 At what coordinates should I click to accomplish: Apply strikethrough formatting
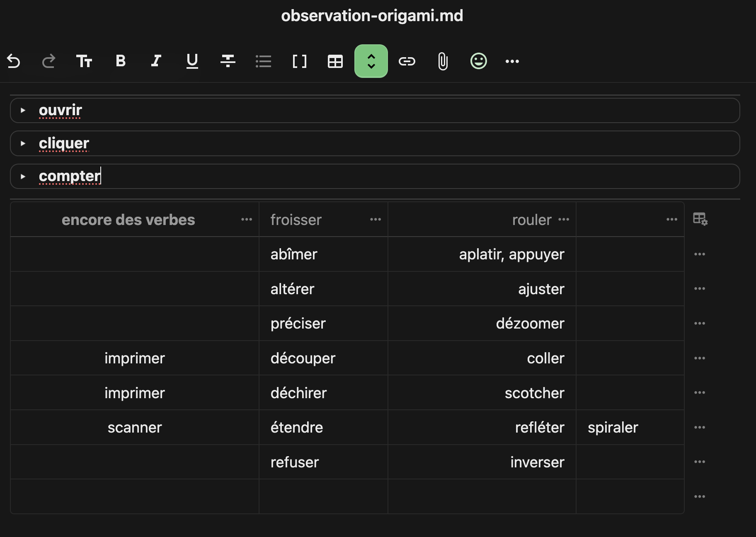(228, 61)
